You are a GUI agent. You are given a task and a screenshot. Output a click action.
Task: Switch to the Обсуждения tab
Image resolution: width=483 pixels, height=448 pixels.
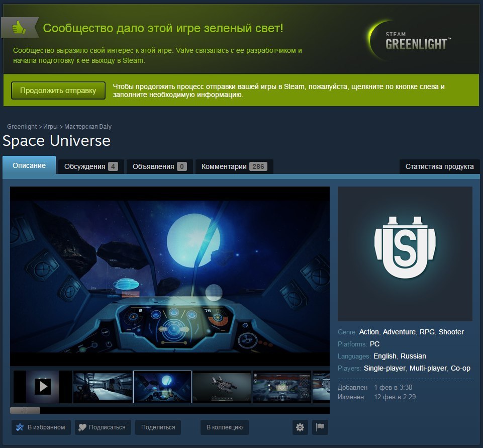click(90, 166)
